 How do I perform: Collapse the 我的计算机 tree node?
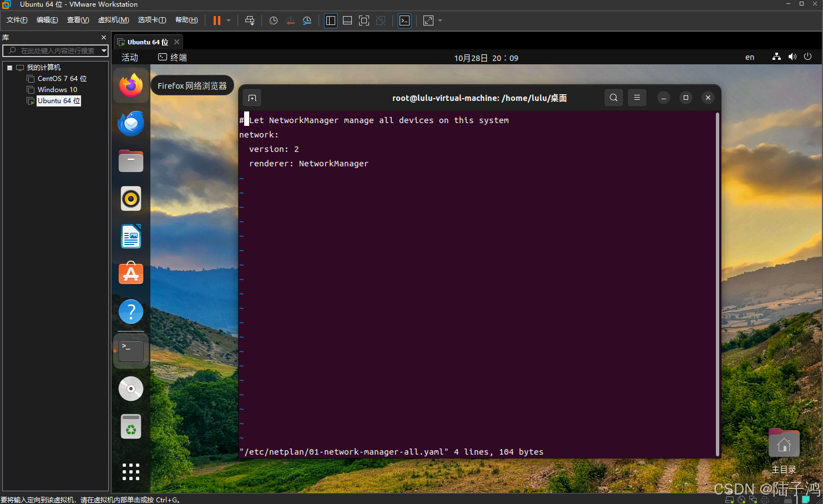pos(9,67)
